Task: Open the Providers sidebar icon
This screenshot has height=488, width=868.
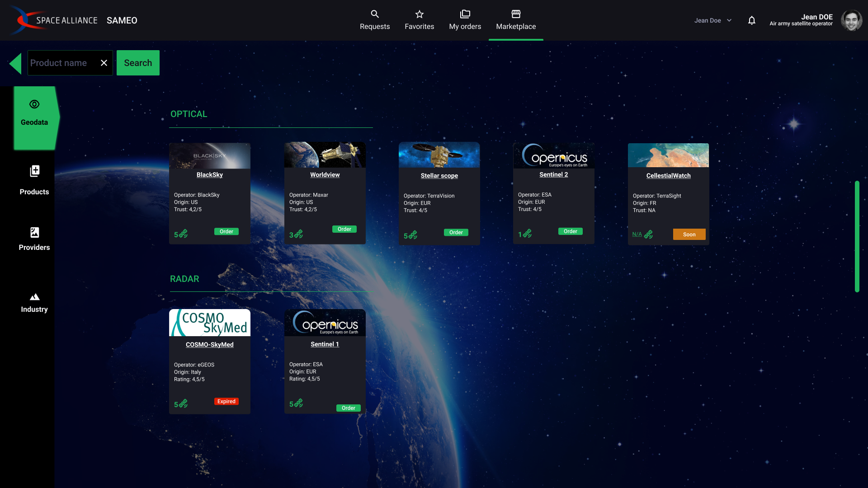Action: [x=34, y=232]
